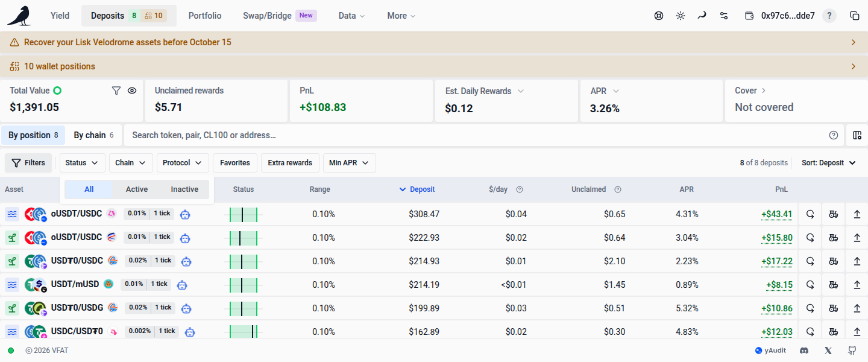The image size is (868, 362).
Task: Open the GitHub icon in the footer
Action: point(852,351)
